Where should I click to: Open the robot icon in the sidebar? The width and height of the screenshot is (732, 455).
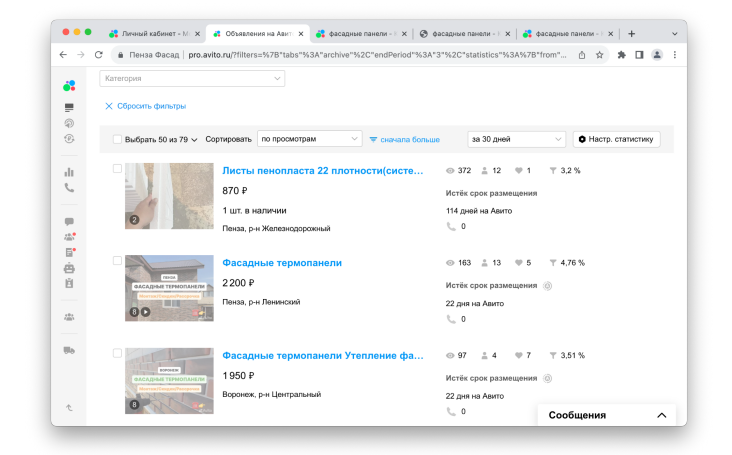pos(69,268)
